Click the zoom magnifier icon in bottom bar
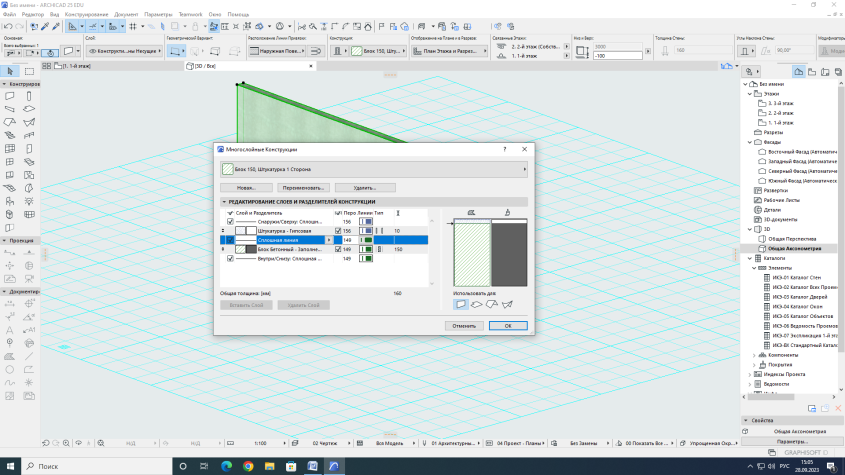Image resolution: width=845 pixels, height=475 pixels. 66,443
